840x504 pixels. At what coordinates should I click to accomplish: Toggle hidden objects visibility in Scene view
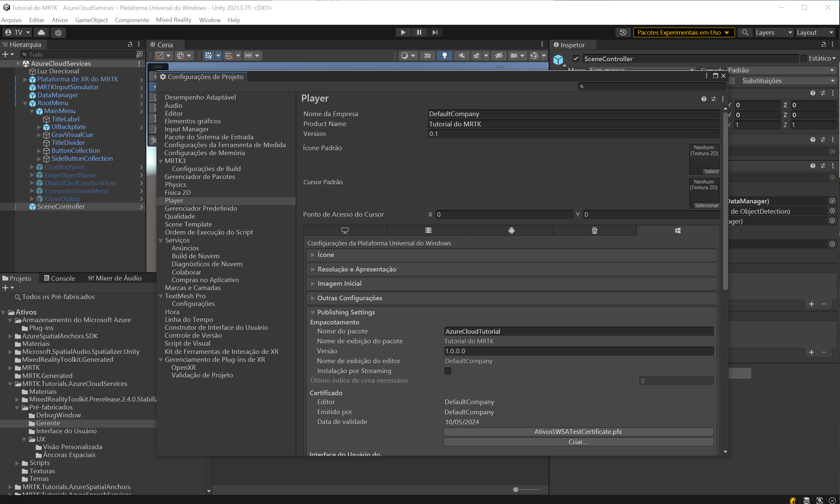coord(498,55)
